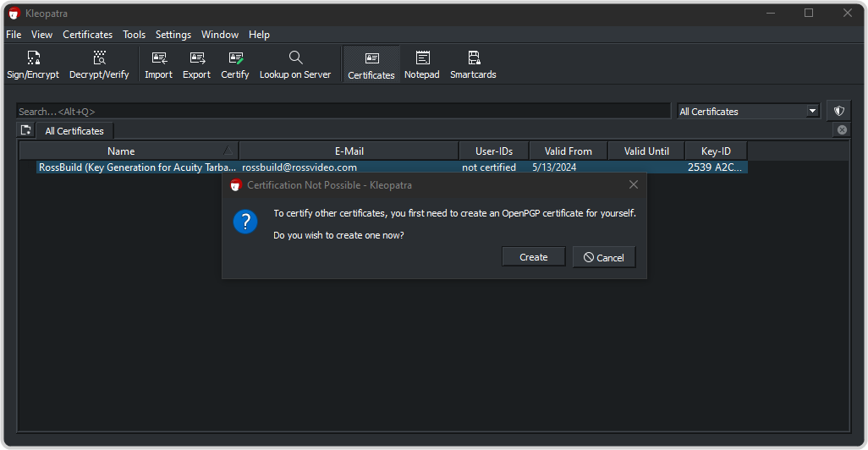The width and height of the screenshot is (868, 450).
Task: Open the Certificates menu
Action: [87, 35]
